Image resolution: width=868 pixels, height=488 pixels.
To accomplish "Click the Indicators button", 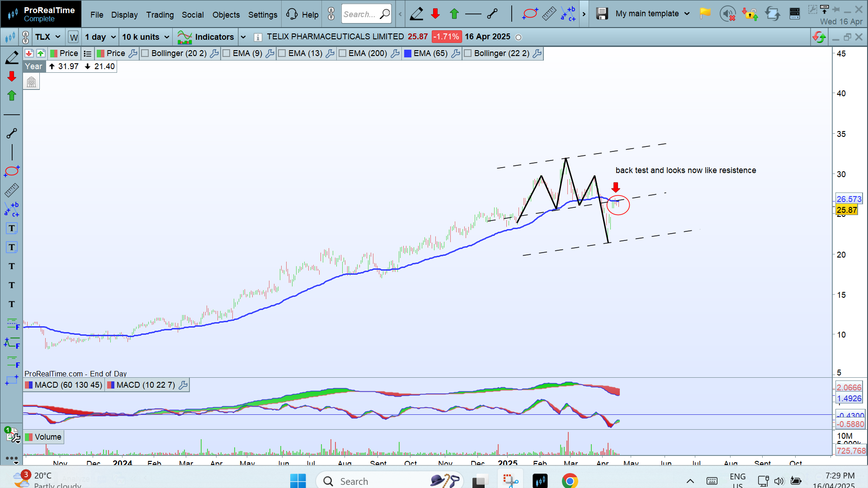I will point(206,37).
